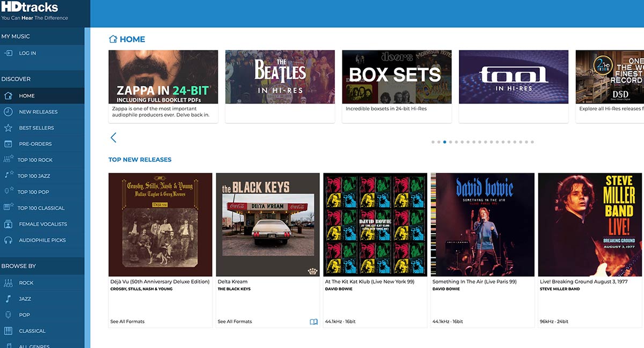Open Top 100 Jazz in sidebar

(34, 176)
